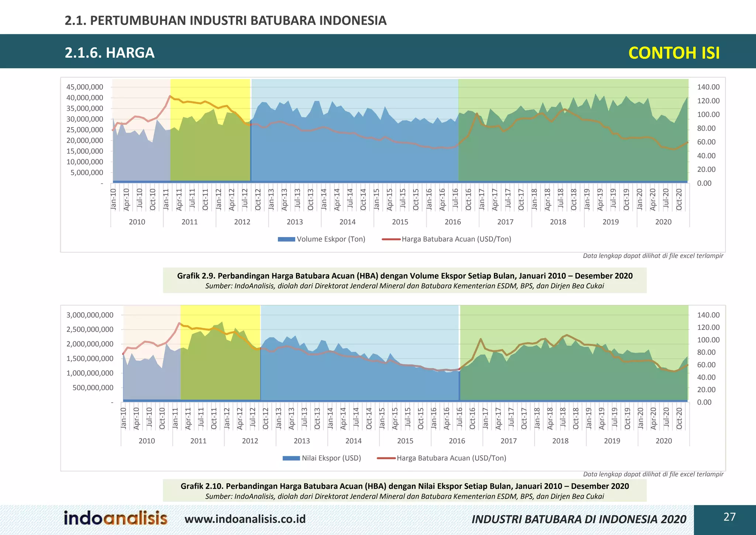
Task: Select the Grafik 2.9 caption title
Action: tap(405, 276)
